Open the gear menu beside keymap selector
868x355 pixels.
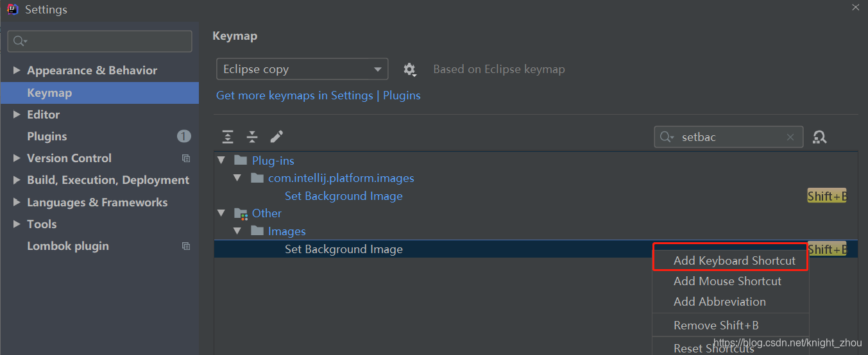point(409,69)
